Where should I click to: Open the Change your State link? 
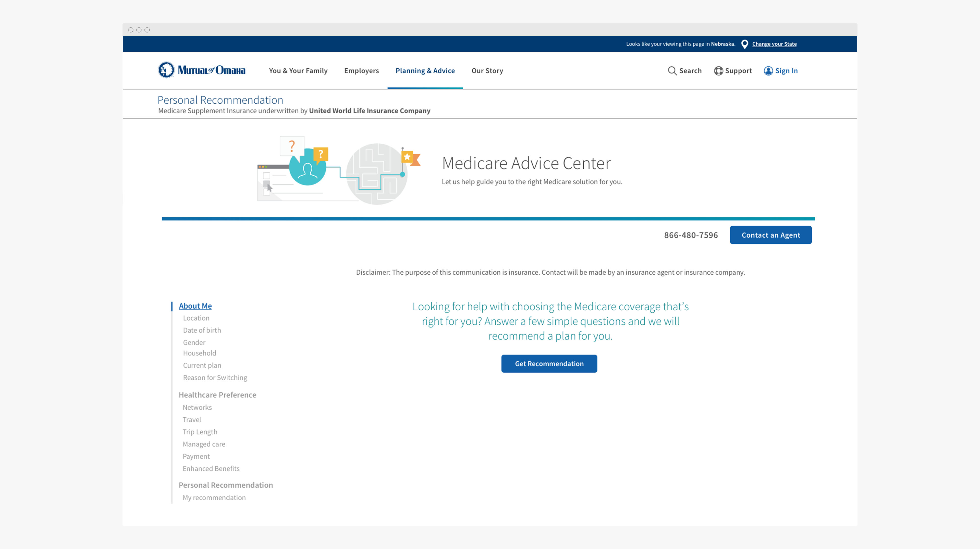774,44
